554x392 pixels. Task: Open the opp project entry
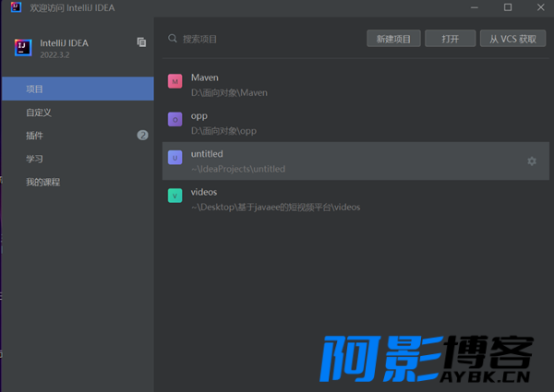point(355,124)
